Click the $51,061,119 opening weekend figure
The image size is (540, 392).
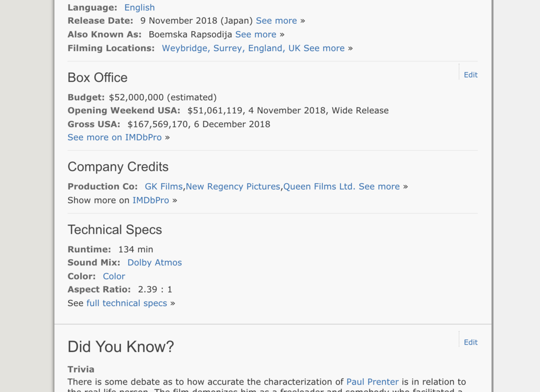215,111
